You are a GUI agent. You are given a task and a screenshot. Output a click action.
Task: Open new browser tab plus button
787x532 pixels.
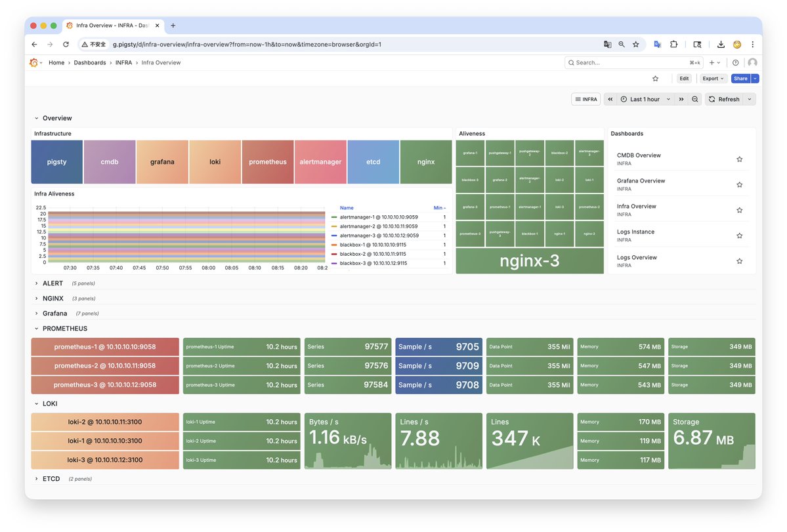173,26
